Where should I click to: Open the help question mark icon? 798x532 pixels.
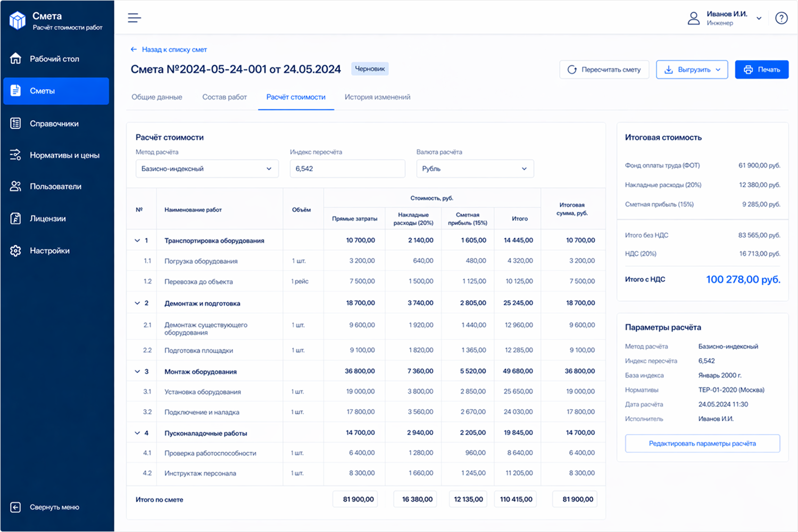781,18
